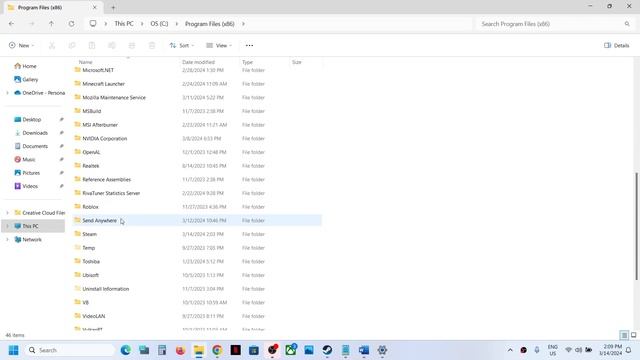This screenshot has height=360, width=640.
Task: Navigate up one folder level
Action: (x=51, y=24)
